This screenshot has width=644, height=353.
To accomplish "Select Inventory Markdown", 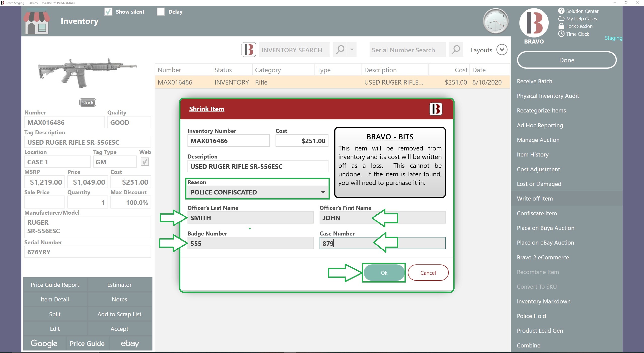I will coord(544,301).
